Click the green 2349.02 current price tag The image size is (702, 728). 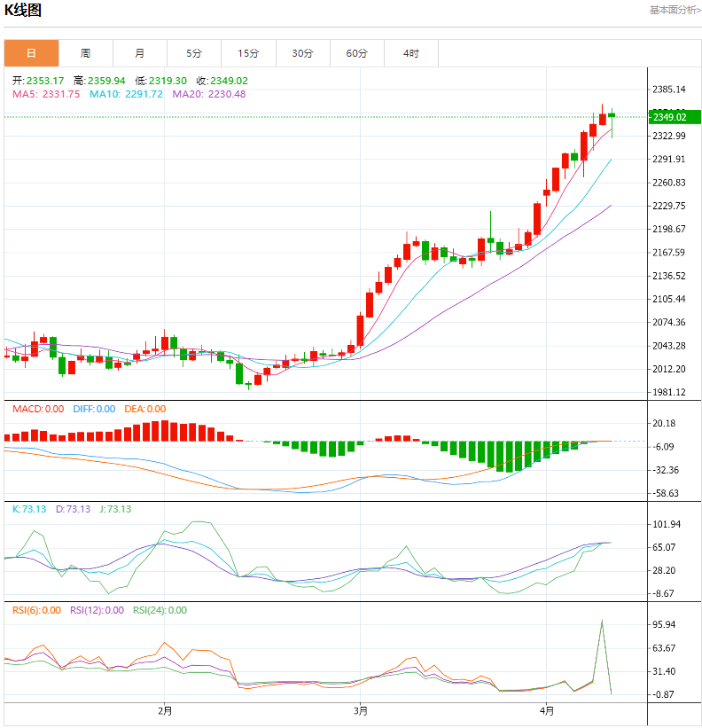tap(669, 117)
